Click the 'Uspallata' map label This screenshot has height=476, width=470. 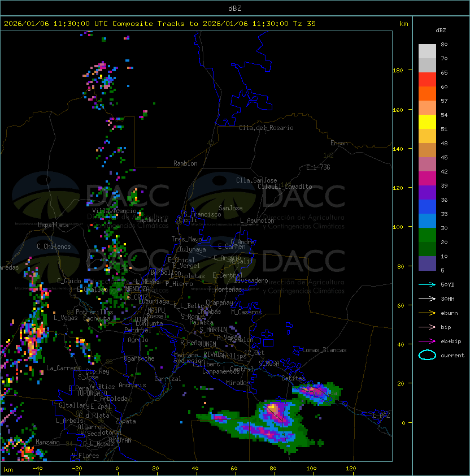tap(53, 225)
